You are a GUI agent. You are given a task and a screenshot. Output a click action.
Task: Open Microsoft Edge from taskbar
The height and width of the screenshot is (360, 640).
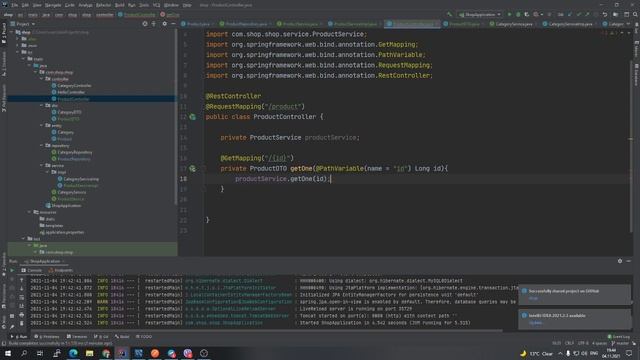click(73, 353)
